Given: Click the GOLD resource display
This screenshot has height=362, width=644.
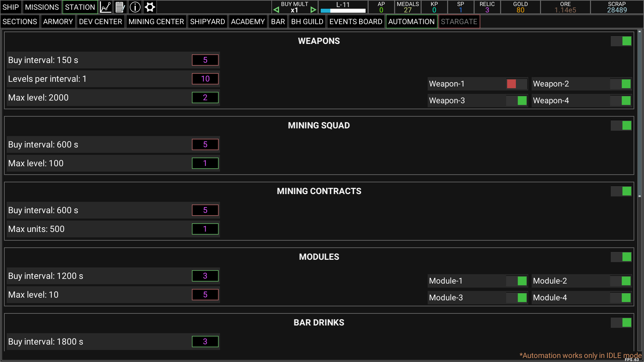Looking at the screenshot, I should (520, 7).
